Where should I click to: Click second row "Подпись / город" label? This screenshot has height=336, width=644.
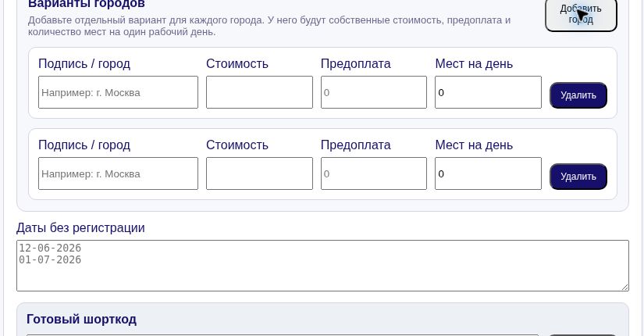[84, 145]
